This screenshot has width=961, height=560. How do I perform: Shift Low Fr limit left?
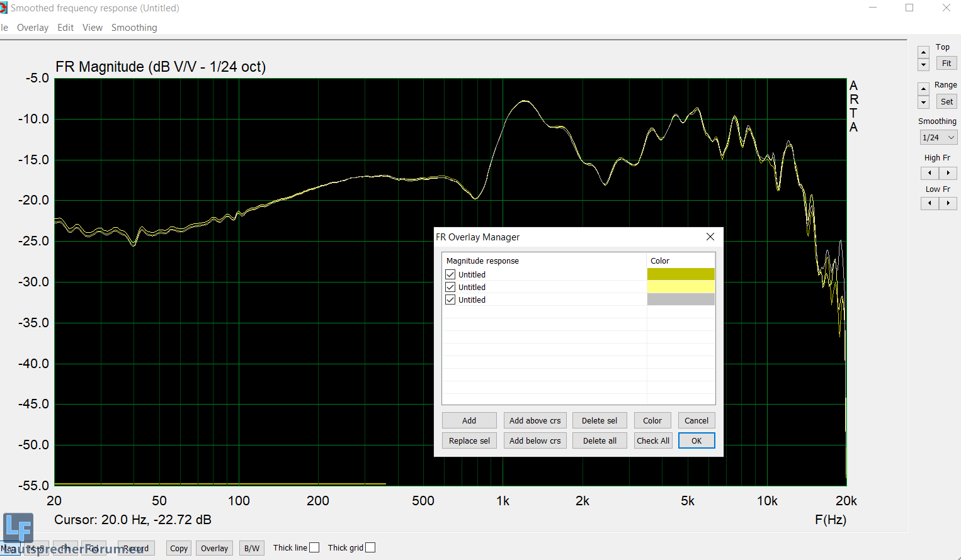click(x=930, y=203)
